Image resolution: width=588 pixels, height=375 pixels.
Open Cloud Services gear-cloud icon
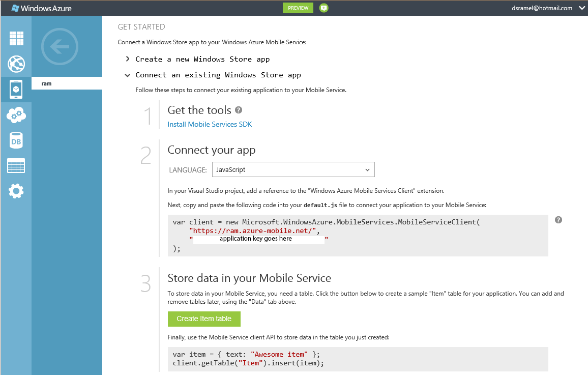coord(16,115)
